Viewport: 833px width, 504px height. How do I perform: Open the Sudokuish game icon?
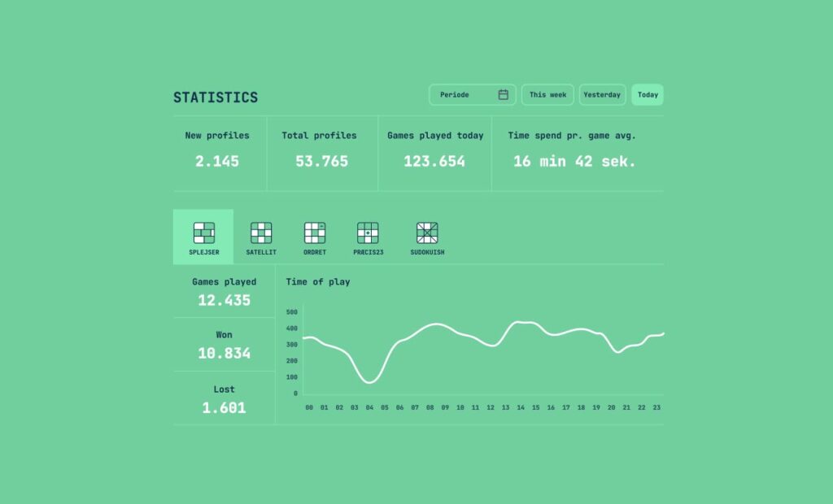[427, 233]
